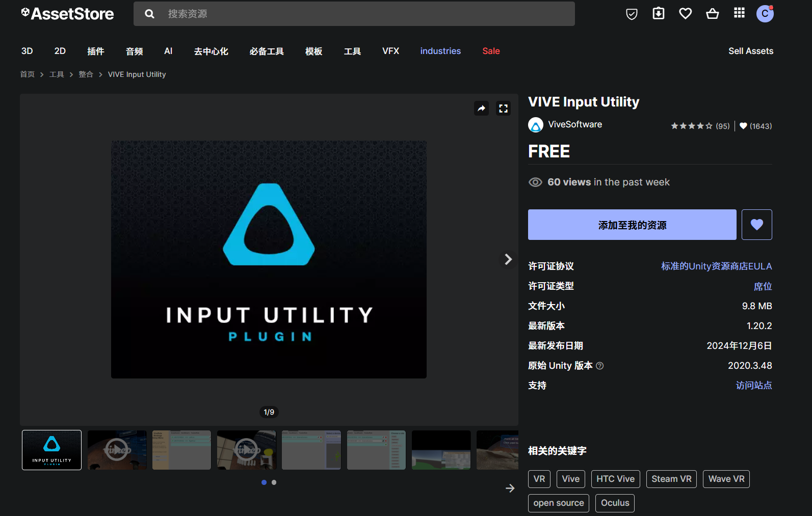This screenshot has height=516, width=812.
Task: Click the main Input Utility preview image
Action: (269, 260)
